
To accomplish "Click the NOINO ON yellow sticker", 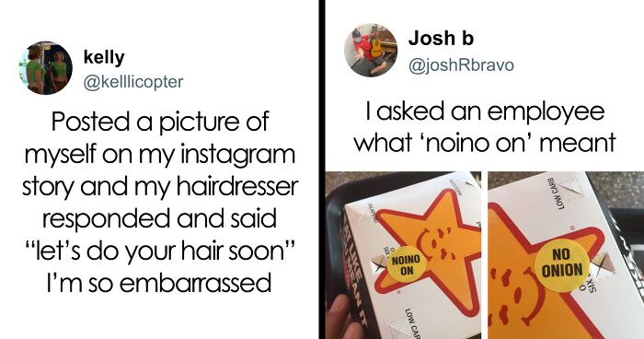I will point(407,265).
